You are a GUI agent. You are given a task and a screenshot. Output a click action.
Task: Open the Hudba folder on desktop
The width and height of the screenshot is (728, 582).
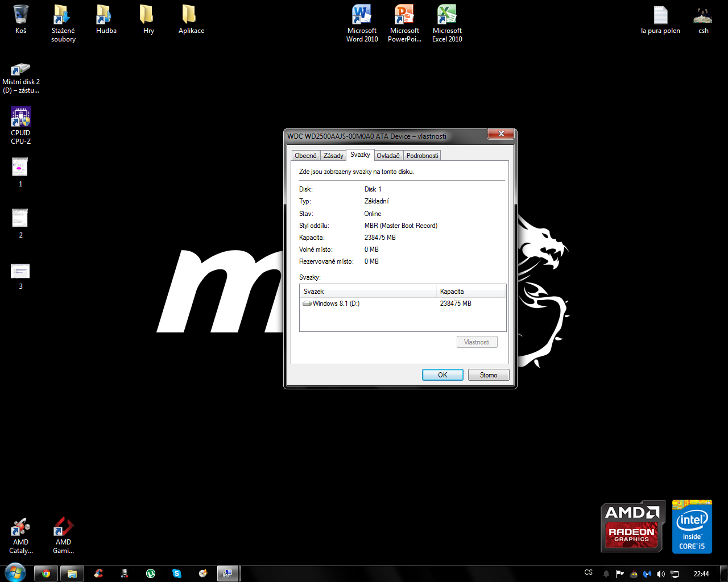click(106, 19)
